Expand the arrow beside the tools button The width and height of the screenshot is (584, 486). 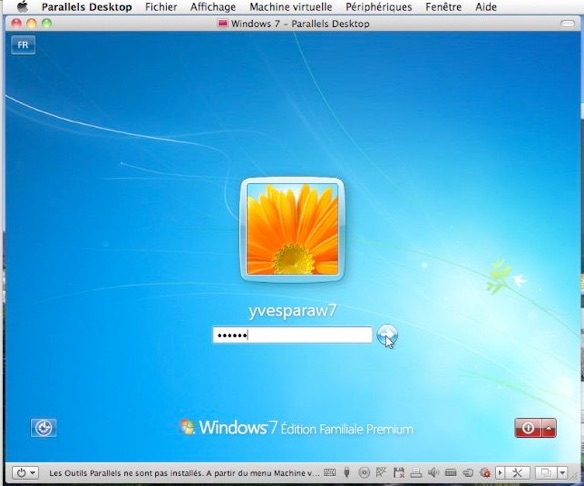pyautogui.click(x=500, y=473)
